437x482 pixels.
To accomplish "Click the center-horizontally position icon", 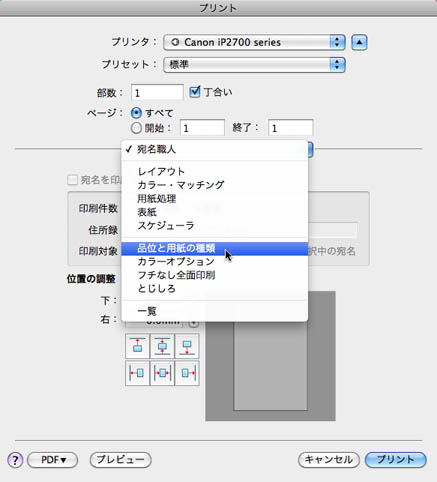I will [x=162, y=373].
